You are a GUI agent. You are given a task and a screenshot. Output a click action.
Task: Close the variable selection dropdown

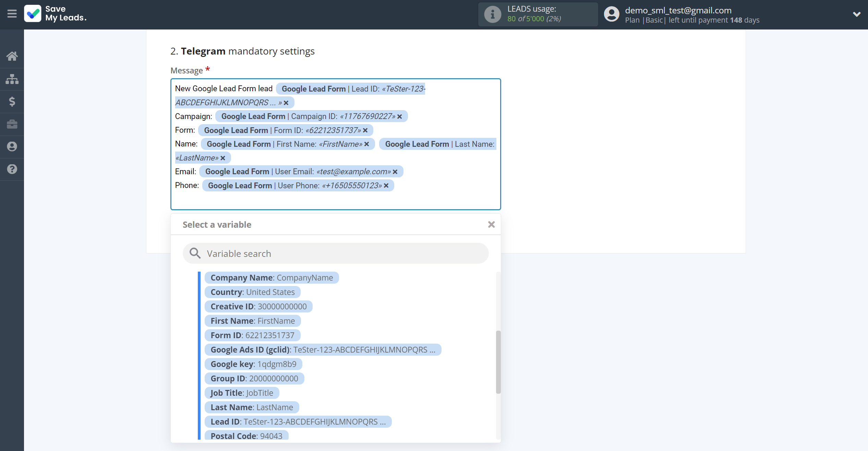coord(491,224)
